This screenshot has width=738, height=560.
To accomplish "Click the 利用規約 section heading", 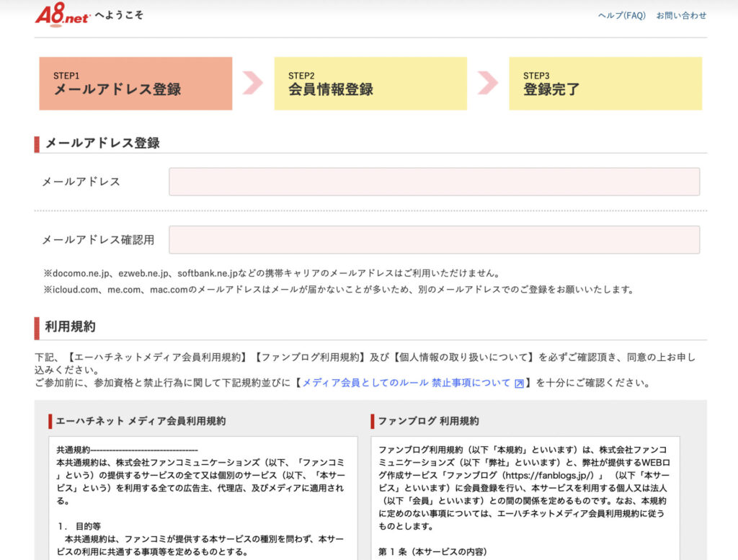I will pyautogui.click(x=70, y=326).
